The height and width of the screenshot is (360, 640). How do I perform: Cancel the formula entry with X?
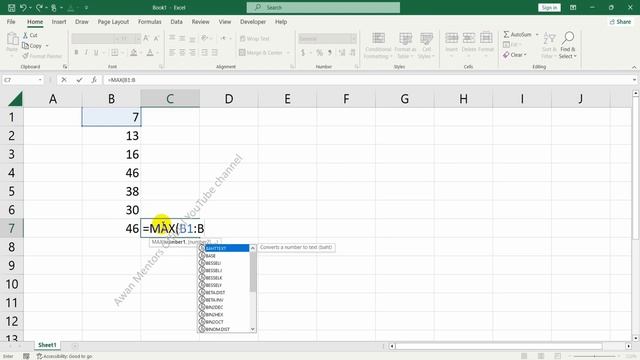click(64, 80)
